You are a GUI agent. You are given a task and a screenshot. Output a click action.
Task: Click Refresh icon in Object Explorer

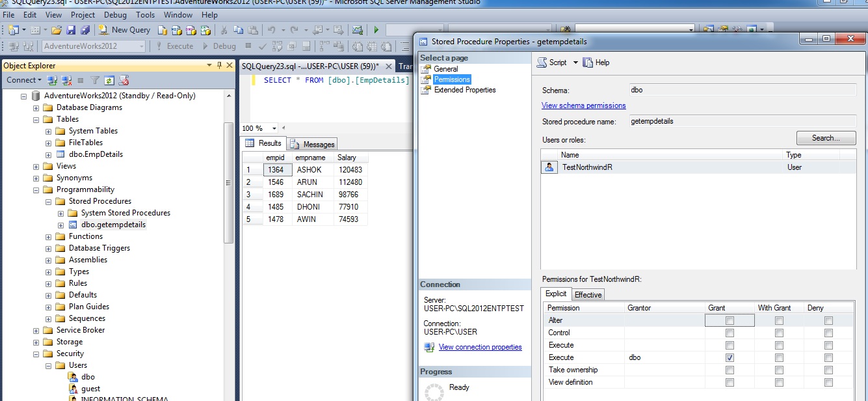(x=109, y=81)
